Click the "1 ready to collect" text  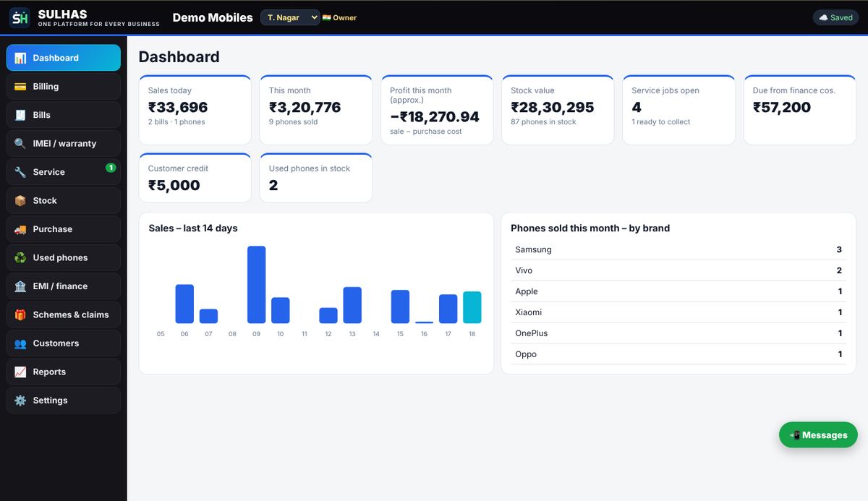point(661,122)
